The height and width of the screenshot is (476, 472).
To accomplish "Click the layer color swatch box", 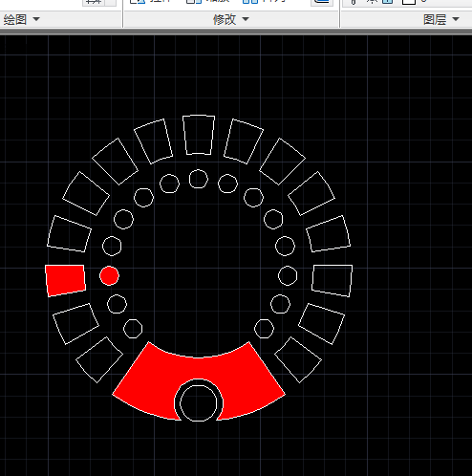I will point(409,2).
